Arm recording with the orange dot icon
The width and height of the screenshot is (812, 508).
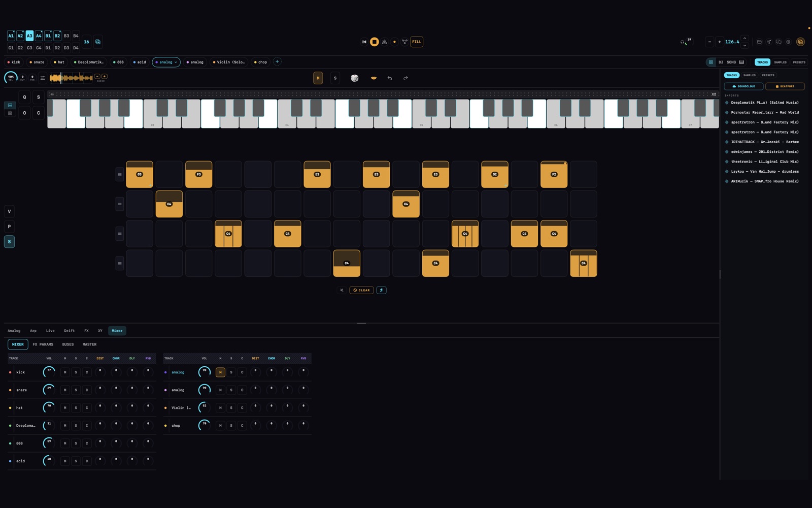click(x=394, y=42)
